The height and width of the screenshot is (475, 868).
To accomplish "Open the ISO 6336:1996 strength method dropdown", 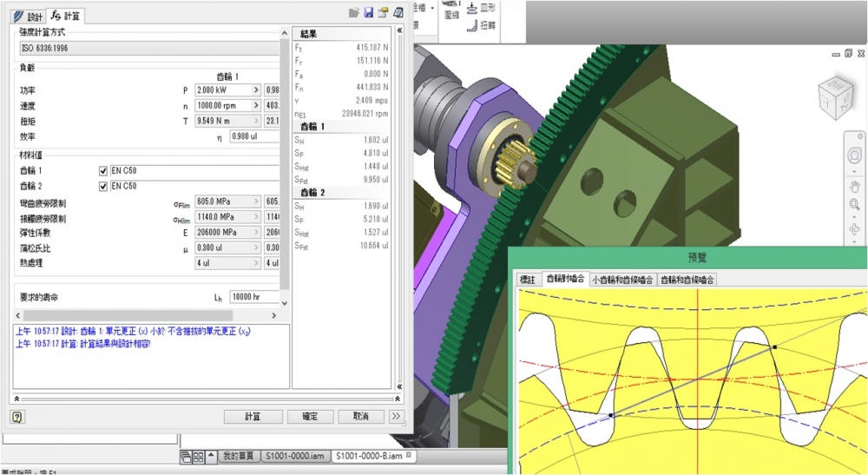I will click(149, 48).
